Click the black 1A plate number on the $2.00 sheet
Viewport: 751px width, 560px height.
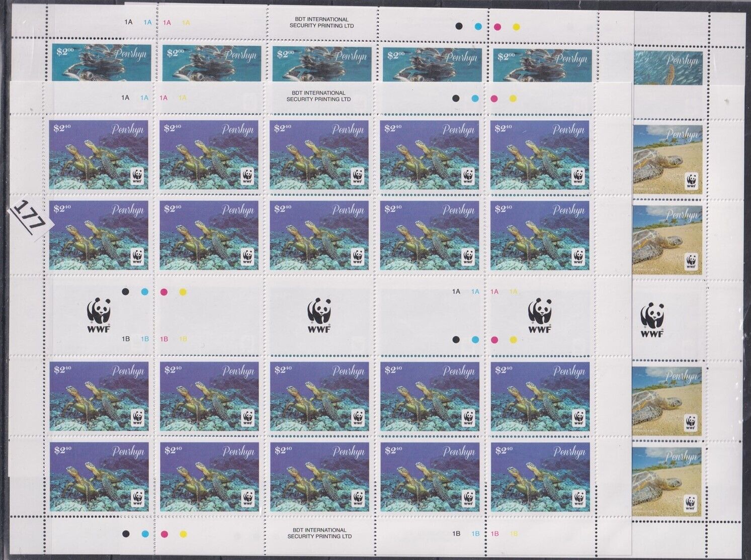click(128, 22)
